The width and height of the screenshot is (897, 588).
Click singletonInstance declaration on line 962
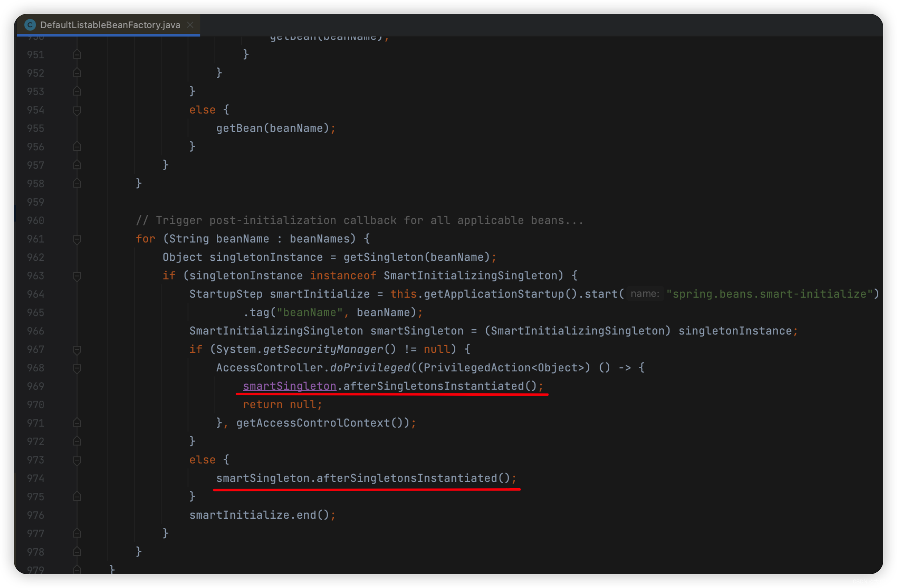pos(266,257)
